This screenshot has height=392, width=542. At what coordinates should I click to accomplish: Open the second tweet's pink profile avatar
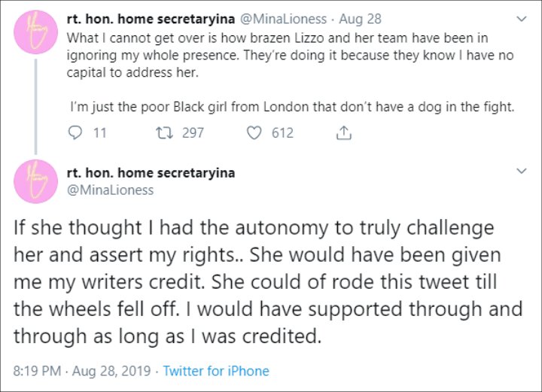[x=35, y=181]
